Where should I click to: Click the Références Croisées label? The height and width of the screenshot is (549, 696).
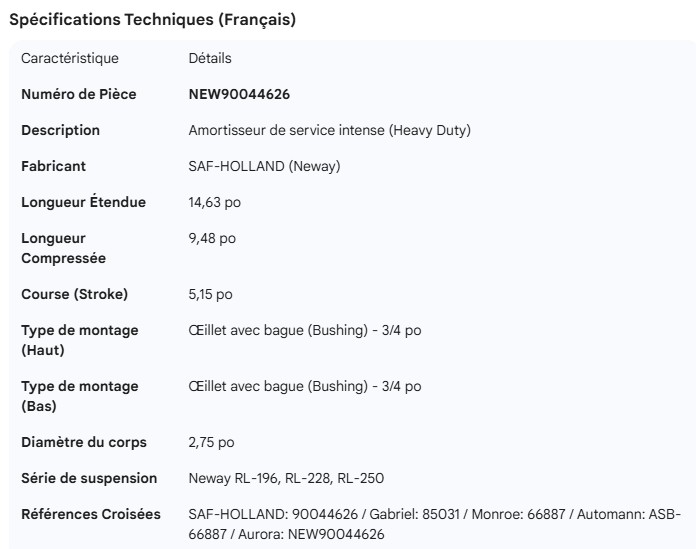tap(90, 514)
